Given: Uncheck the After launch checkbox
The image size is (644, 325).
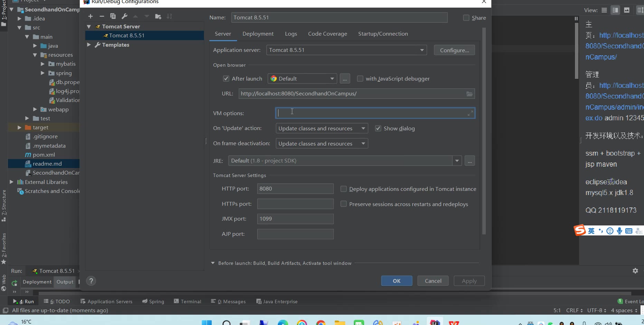Looking at the screenshot, I should pos(226,79).
